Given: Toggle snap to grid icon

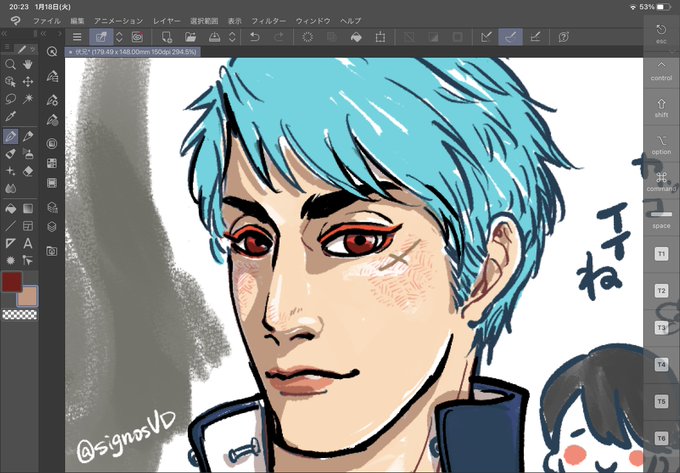Looking at the screenshot, I should tap(535, 37).
